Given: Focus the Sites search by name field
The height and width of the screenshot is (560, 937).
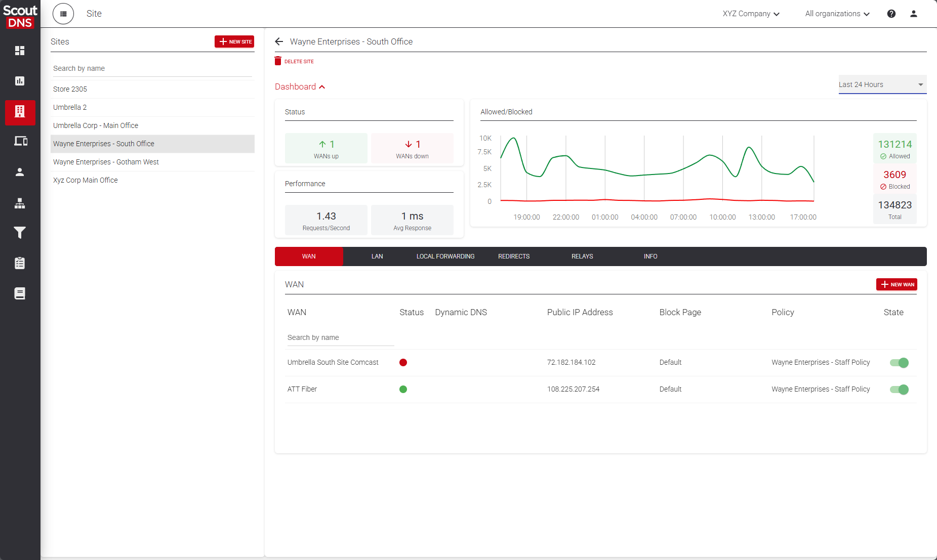Looking at the screenshot, I should click(x=152, y=68).
